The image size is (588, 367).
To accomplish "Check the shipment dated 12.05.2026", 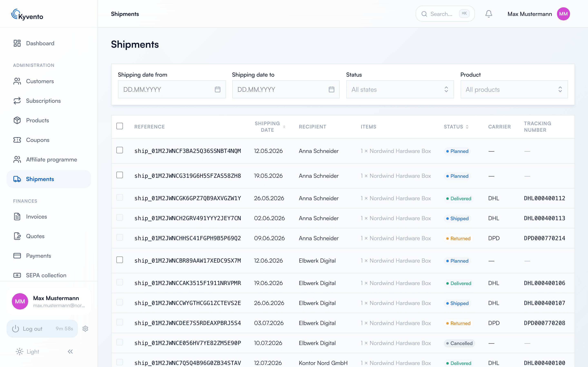I will [120, 150].
